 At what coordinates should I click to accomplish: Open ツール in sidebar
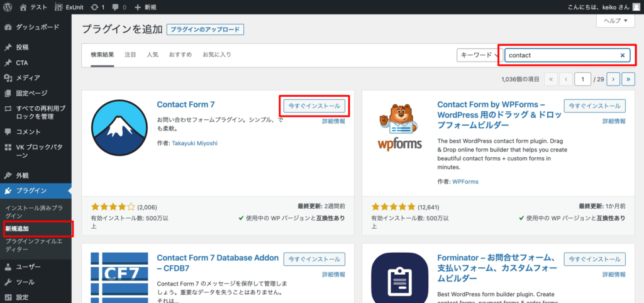[36, 282]
